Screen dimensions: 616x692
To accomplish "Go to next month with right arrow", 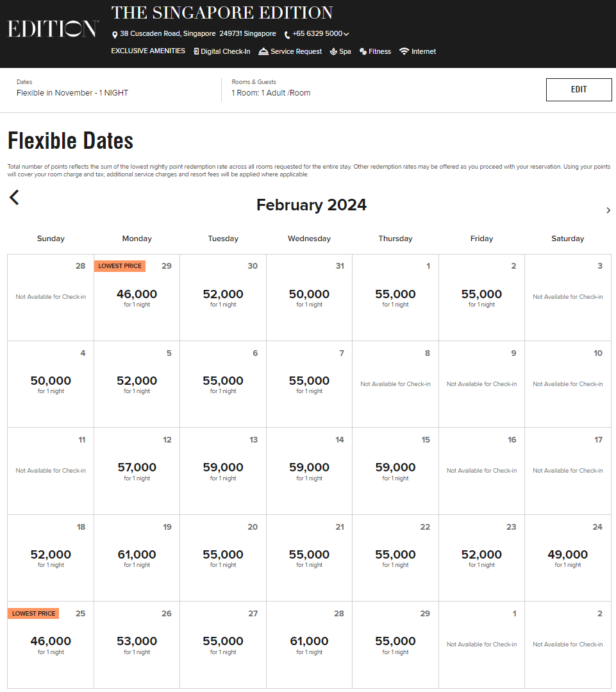I will pyautogui.click(x=608, y=210).
